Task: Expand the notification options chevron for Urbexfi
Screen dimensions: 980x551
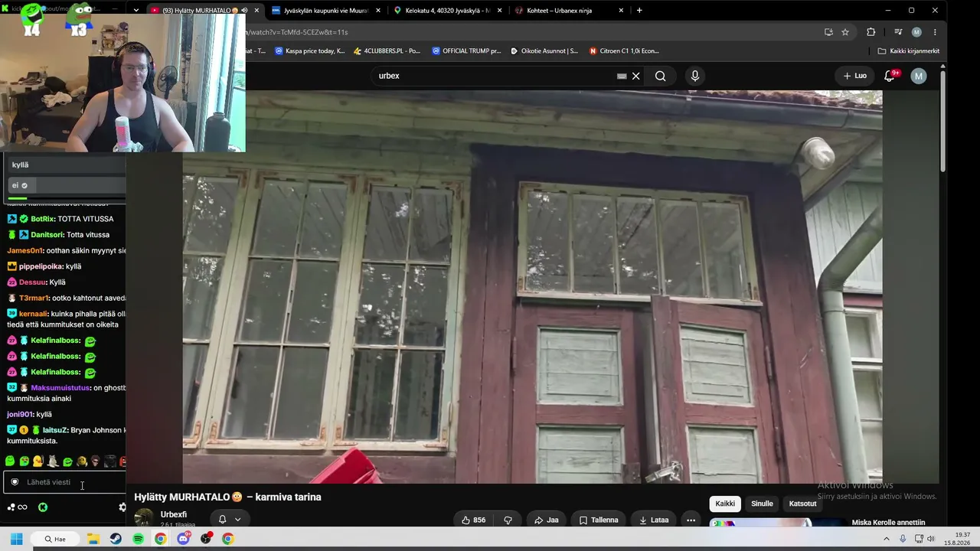Action: pos(237,519)
